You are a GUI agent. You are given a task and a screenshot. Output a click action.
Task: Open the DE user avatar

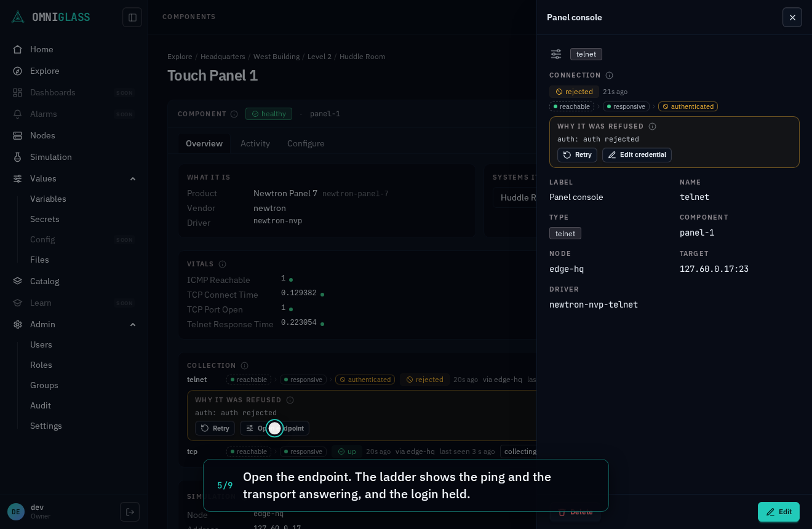point(16,512)
